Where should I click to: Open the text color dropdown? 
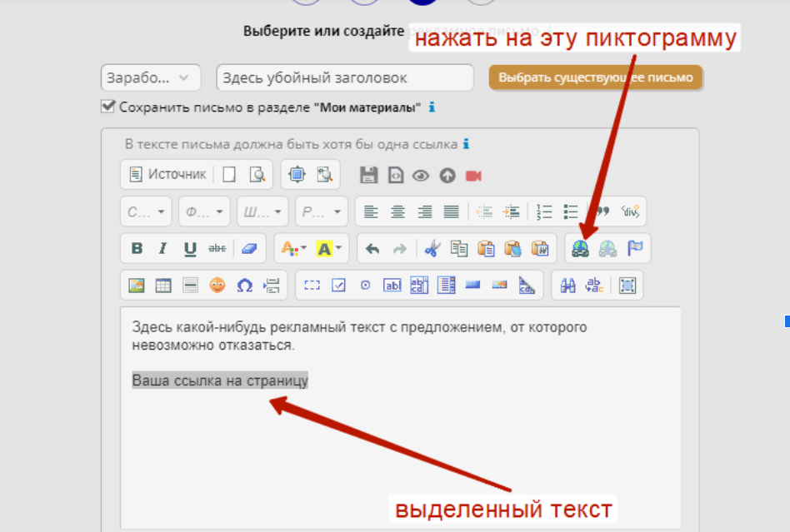294,249
